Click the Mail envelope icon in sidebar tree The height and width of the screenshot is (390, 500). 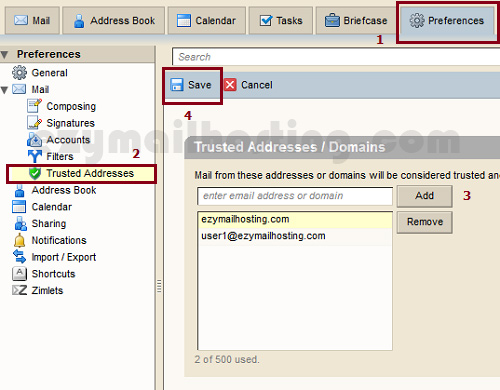click(19, 89)
